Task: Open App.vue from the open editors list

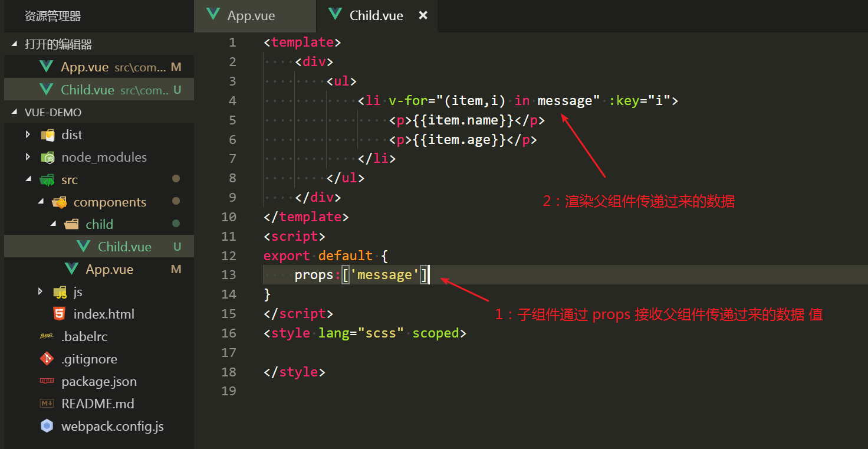Action: [x=99, y=67]
